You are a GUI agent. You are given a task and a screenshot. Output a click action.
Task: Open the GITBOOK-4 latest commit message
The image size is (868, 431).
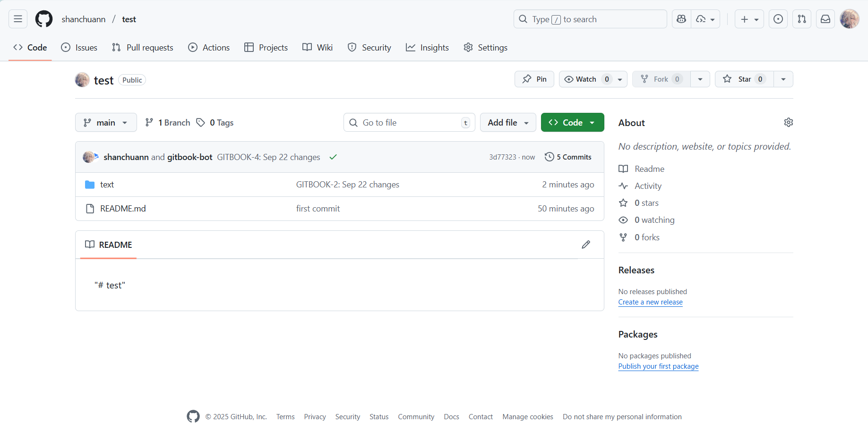pos(268,157)
